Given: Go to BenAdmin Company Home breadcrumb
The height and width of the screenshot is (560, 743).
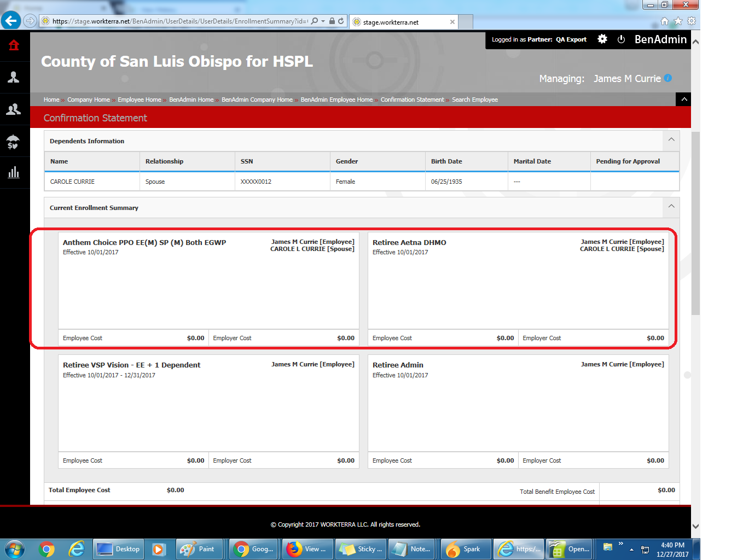Looking at the screenshot, I should [257, 100].
